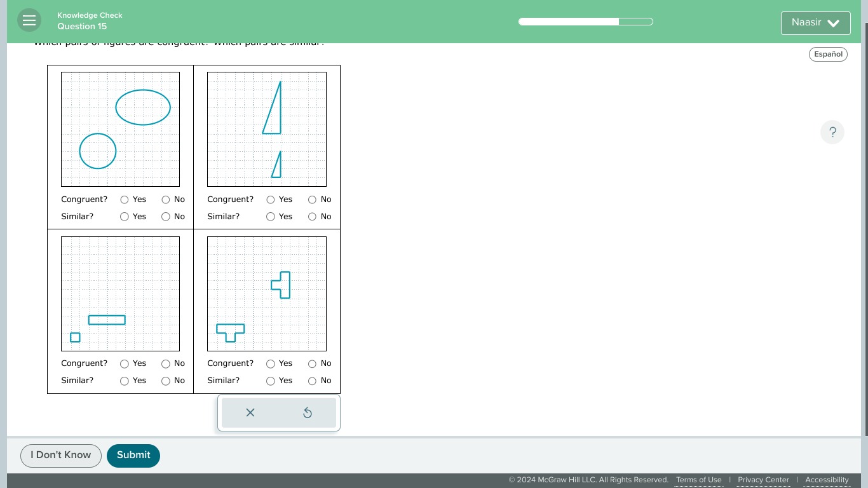Submit the answer
This screenshot has height=488, width=868.
tap(133, 456)
